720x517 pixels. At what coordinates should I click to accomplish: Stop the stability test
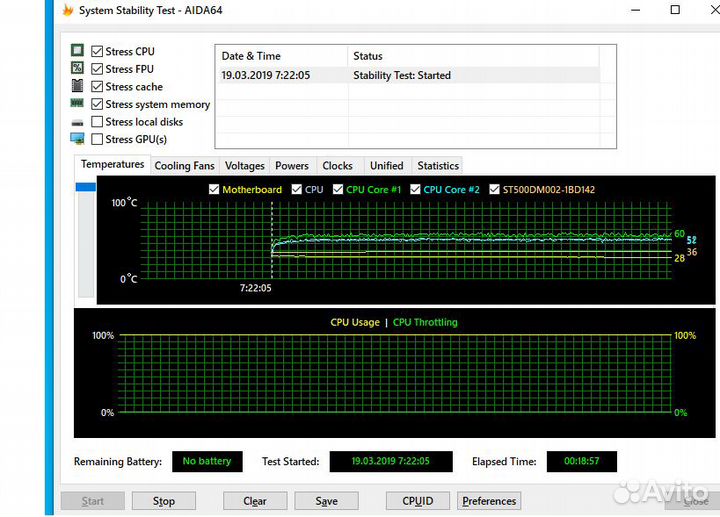coord(164,501)
